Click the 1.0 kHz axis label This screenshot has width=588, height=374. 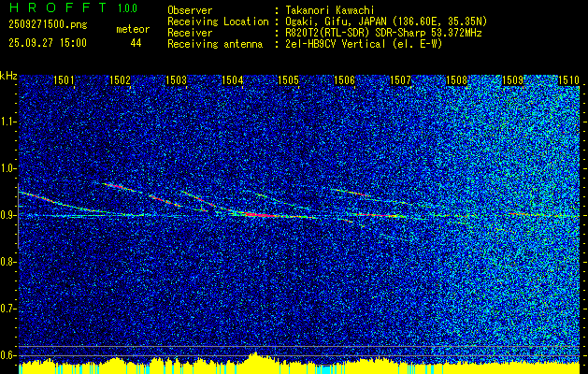pyautogui.click(x=7, y=168)
